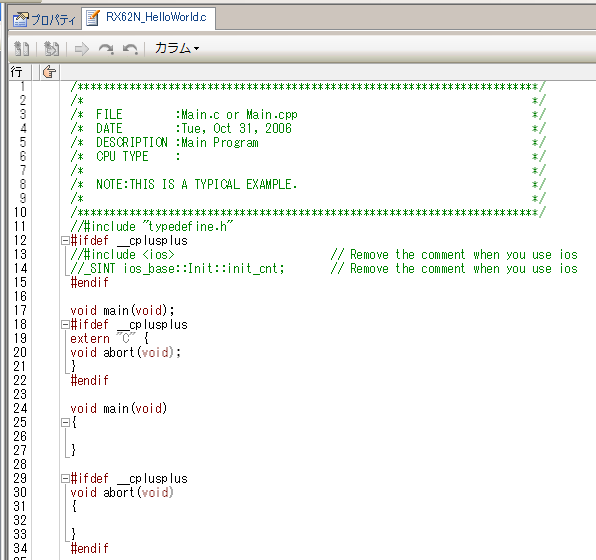596x560 pixels.
Task: Click the DESCRIPTION :Main Program comment line
Action: click(x=177, y=143)
